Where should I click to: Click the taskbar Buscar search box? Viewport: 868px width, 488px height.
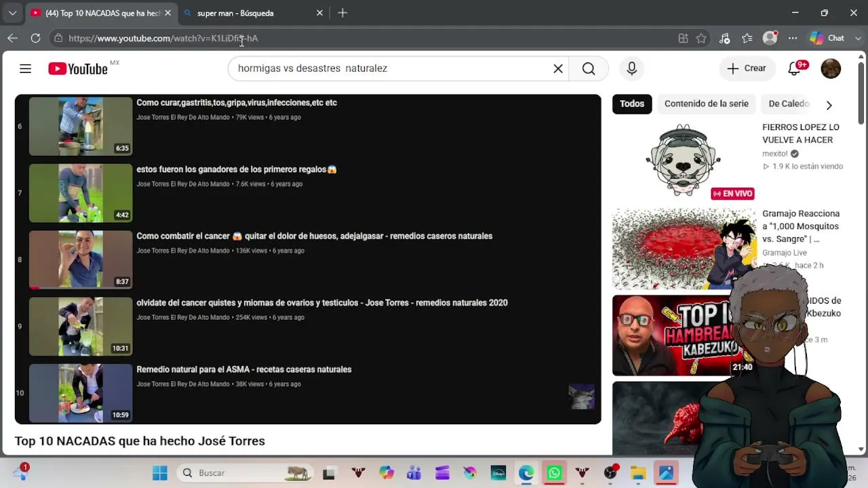(x=246, y=473)
